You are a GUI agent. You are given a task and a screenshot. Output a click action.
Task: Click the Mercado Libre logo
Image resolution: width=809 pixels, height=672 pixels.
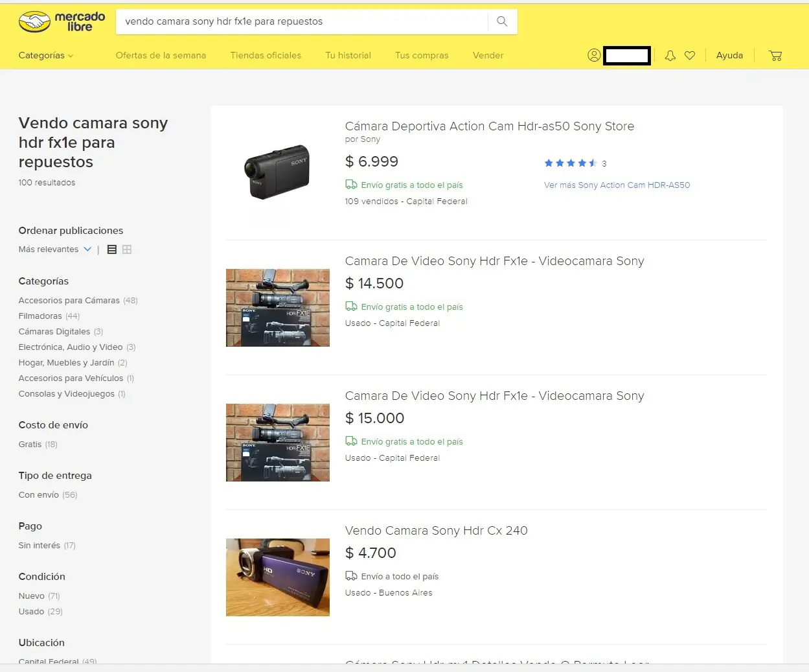pyautogui.click(x=62, y=21)
